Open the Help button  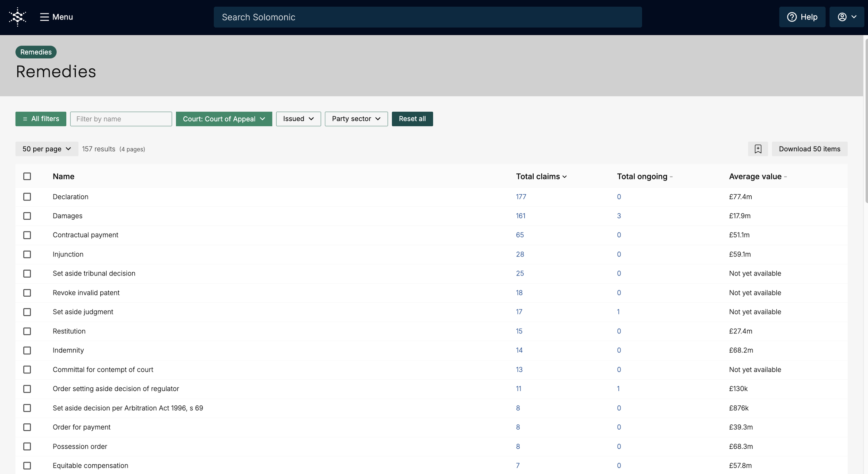click(x=802, y=17)
